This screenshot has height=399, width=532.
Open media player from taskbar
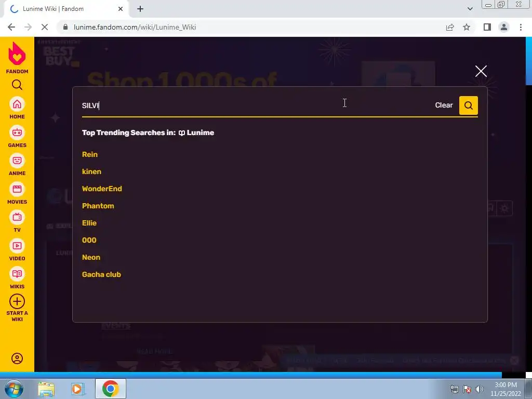pos(78,389)
